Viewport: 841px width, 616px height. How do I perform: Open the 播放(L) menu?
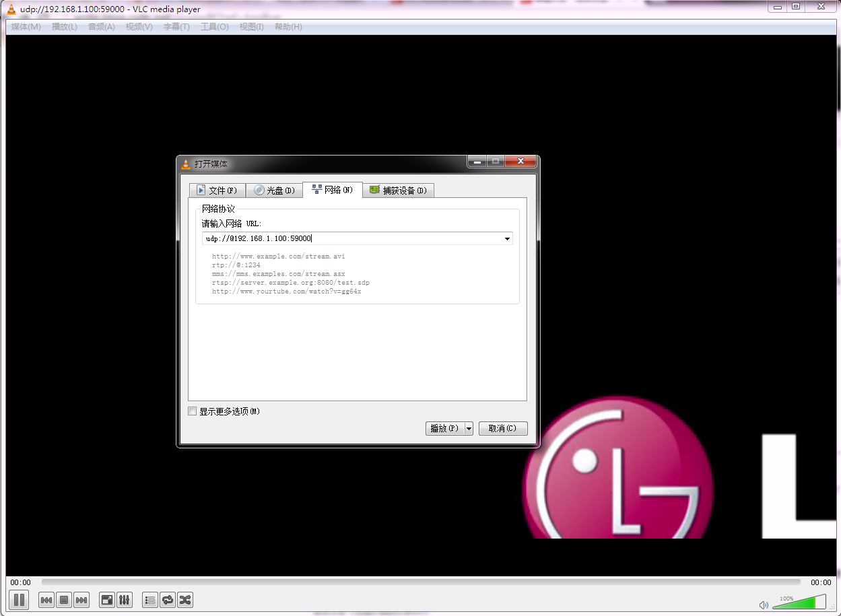(65, 27)
